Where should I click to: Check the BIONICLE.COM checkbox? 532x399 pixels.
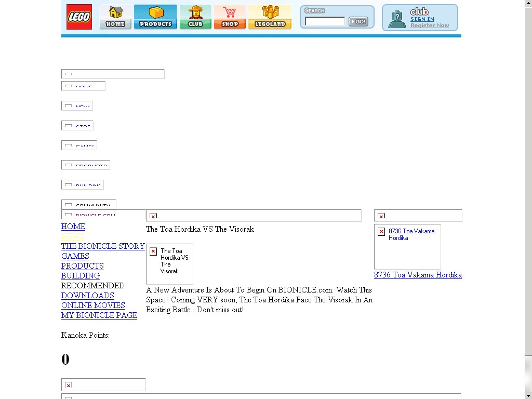pyautogui.click(x=69, y=215)
